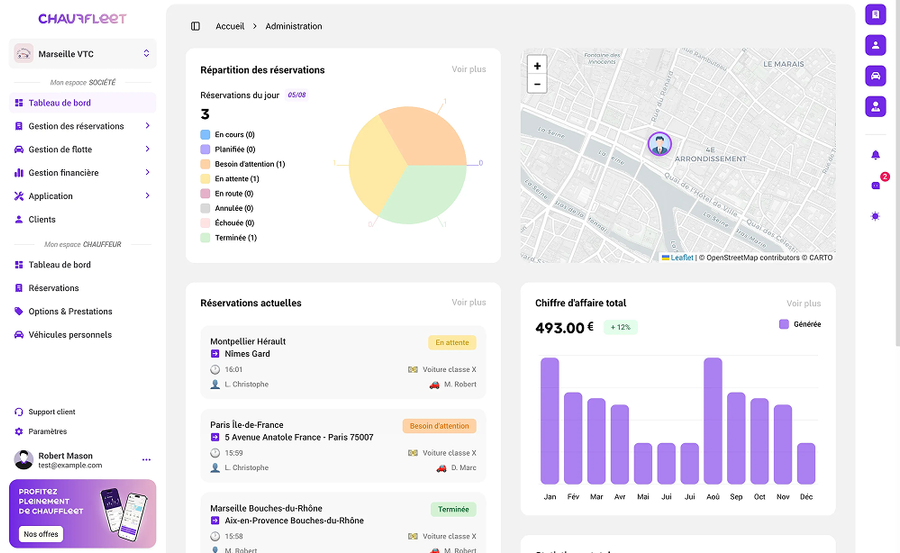The height and width of the screenshot is (553, 900).
Task: Open the chat messages icon with badge
Action: point(876,185)
